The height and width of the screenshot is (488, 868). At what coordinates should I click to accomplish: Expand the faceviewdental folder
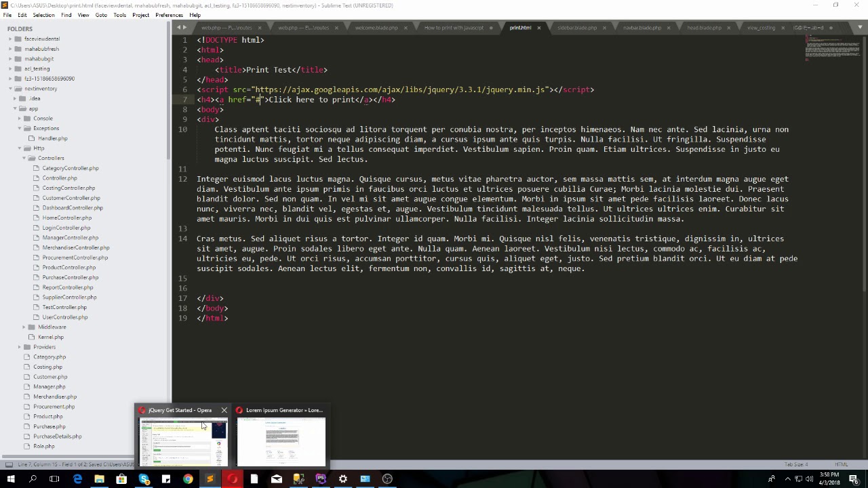tap(10, 39)
